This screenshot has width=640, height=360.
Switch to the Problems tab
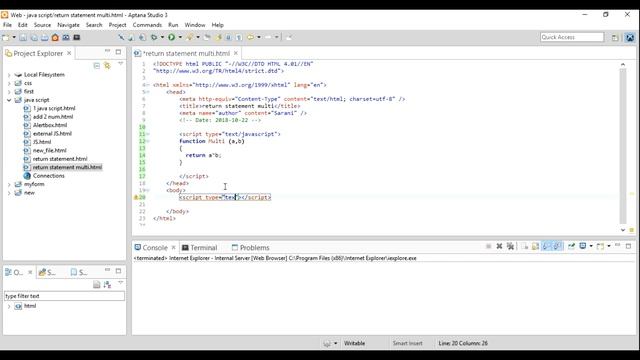click(250, 248)
